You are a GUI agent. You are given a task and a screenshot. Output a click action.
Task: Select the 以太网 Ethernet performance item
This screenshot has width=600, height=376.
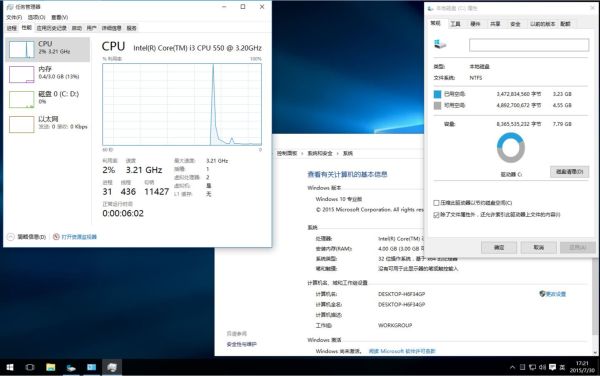(x=48, y=124)
